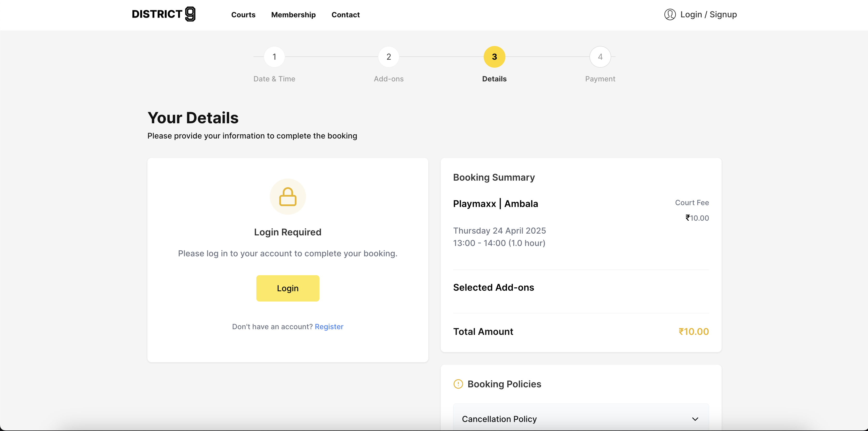Click the Booking Policies info icon
This screenshot has height=431, width=868.
pos(458,384)
